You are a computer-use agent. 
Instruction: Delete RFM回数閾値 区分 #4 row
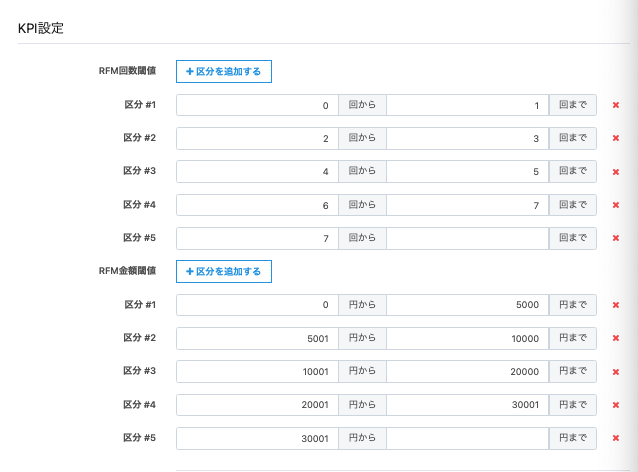pyautogui.click(x=616, y=205)
